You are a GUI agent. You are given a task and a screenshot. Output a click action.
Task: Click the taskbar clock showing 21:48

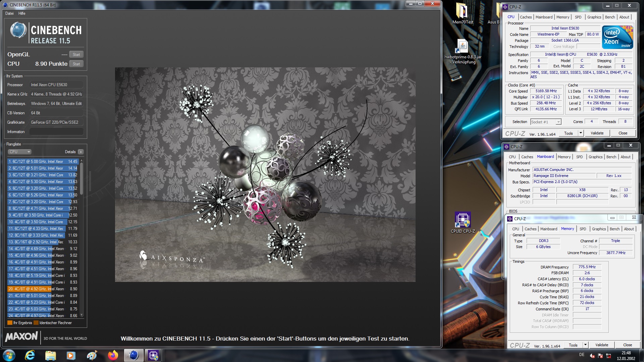tap(626, 355)
